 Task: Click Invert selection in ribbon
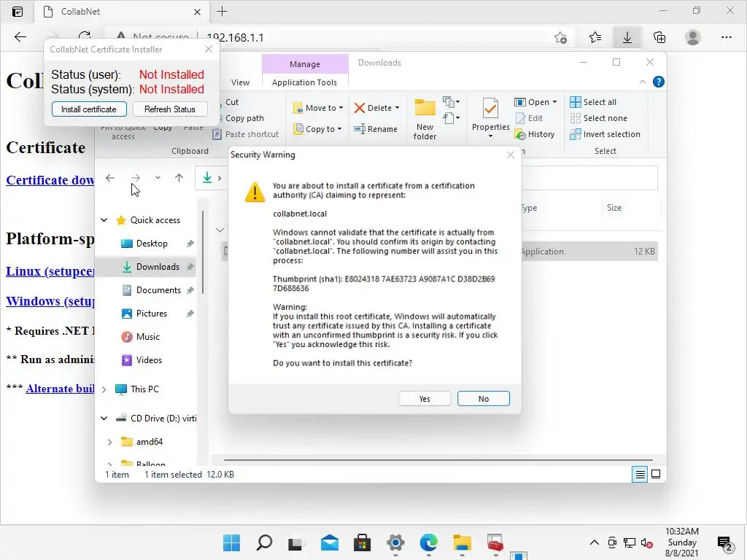click(605, 134)
